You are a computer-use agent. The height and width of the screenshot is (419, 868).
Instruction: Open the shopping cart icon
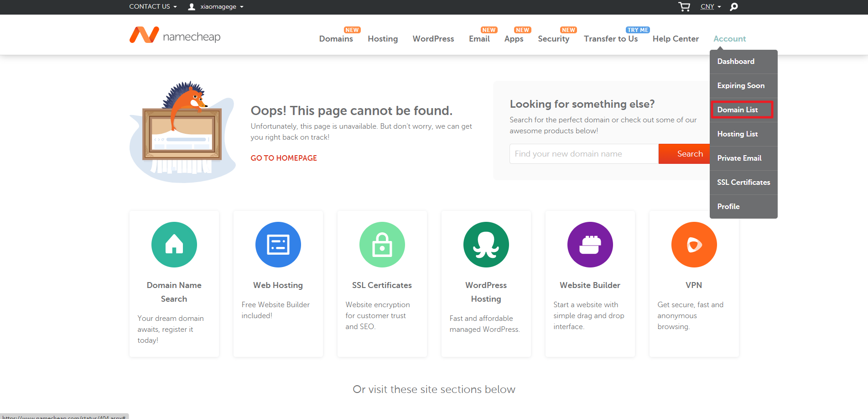click(x=684, y=6)
